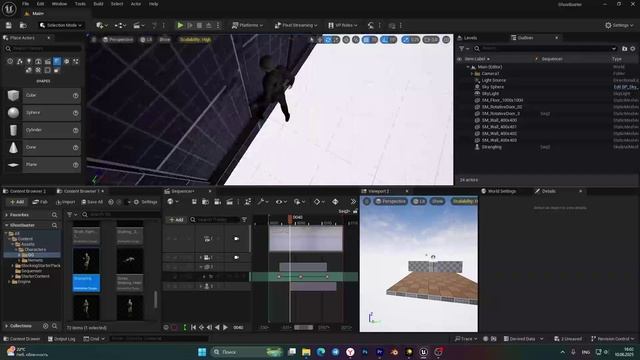Click the Add button in Content Browser

(x=17, y=202)
